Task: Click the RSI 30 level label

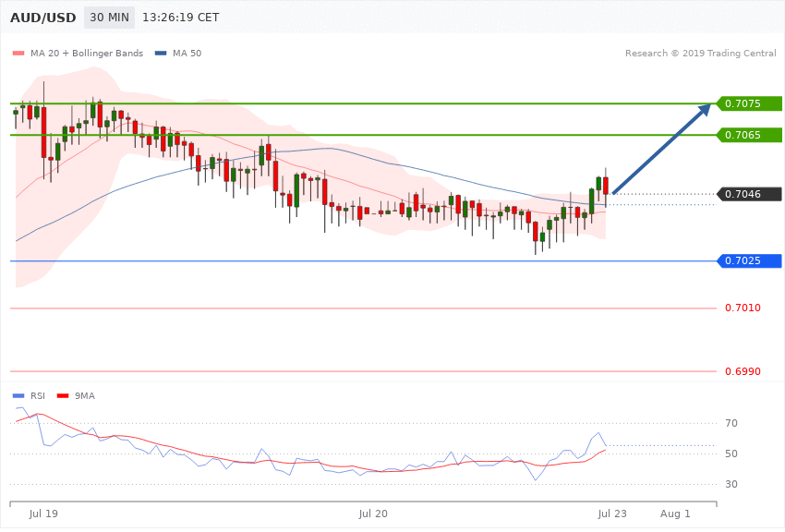Action: point(731,485)
